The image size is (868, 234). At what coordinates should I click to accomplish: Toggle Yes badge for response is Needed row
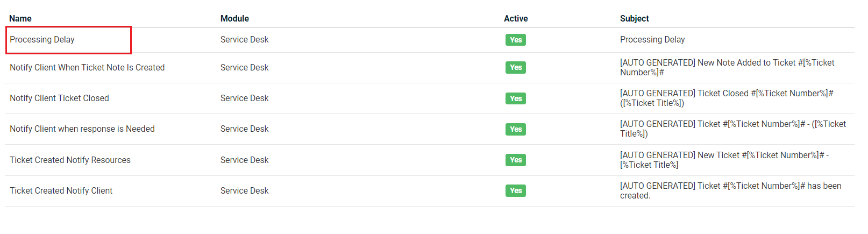(516, 130)
